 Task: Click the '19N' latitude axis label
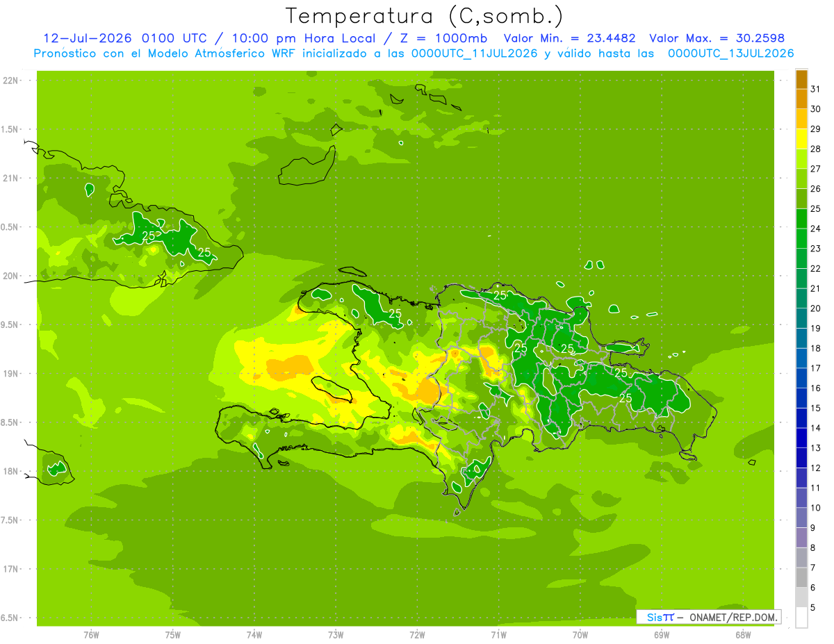point(12,374)
